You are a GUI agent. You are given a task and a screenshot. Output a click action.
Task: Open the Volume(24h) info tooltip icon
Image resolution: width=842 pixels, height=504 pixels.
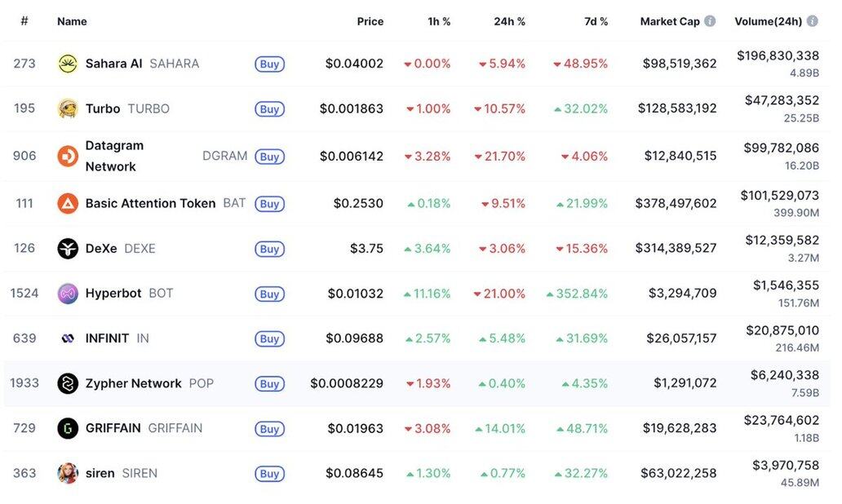tap(812, 21)
